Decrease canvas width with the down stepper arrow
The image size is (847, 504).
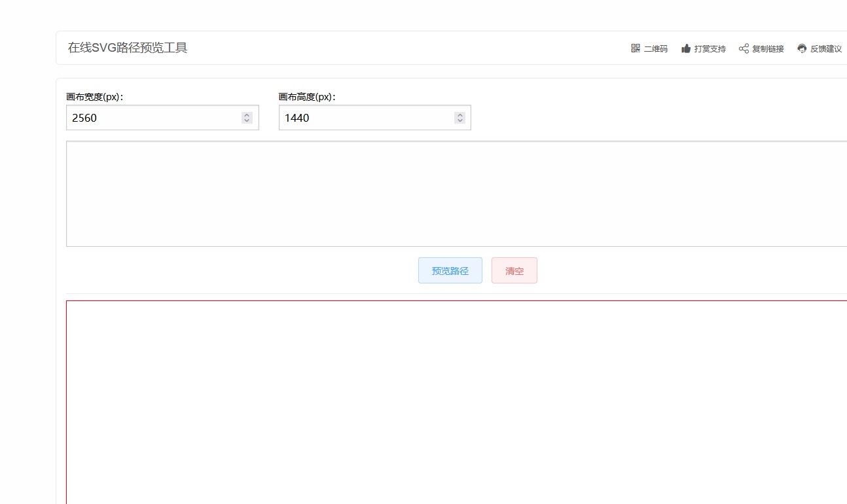coord(247,120)
